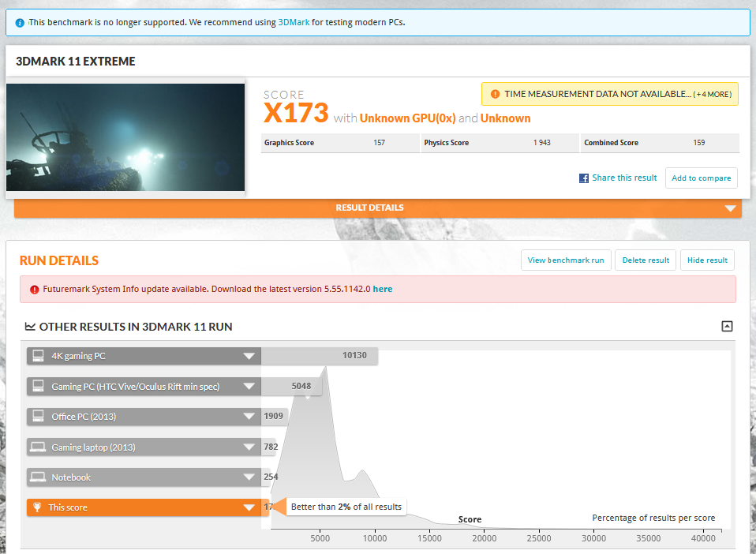Click the 'Better than 2% of all results' tooltip
The image size is (756, 554).
pyautogui.click(x=346, y=507)
